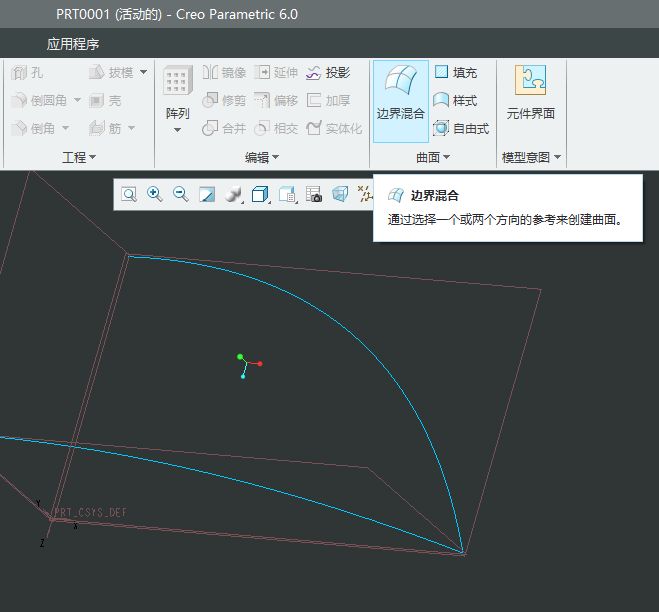
Task: Open the display style sphere-cube icon
Action: [233, 195]
